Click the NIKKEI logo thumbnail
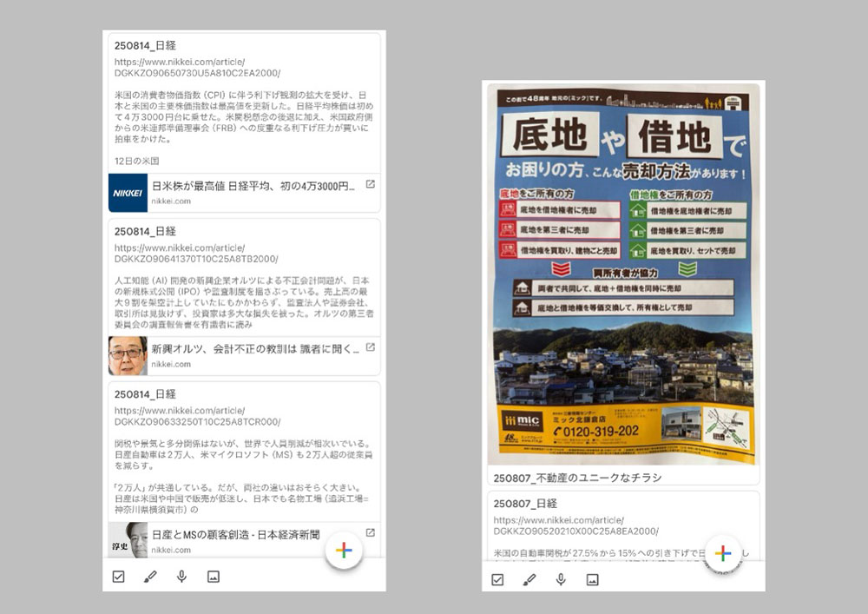The width and height of the screenshot is (868, 614). pos(128,193)
